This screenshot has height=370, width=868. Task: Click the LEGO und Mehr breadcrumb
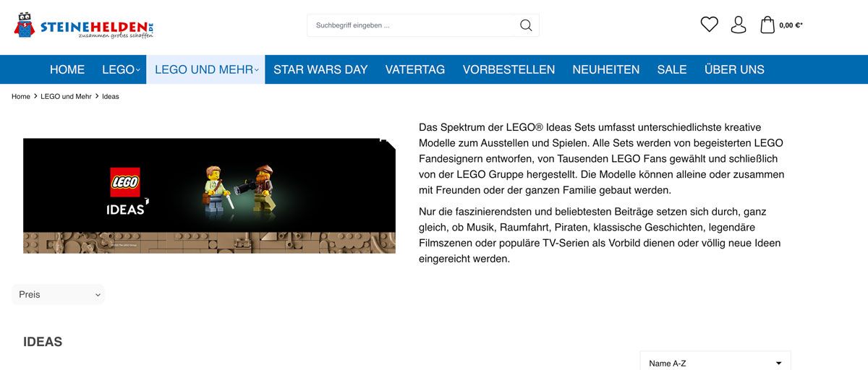coord(66,96)
